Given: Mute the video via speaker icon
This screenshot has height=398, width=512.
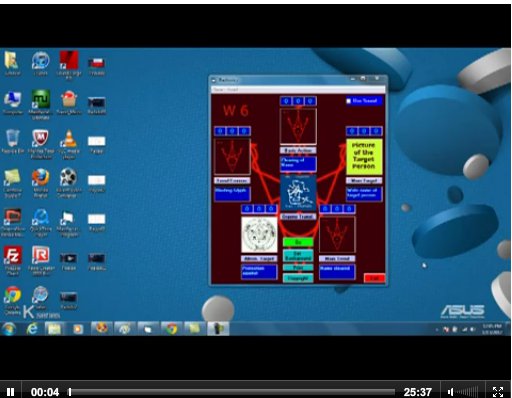Looking at the screenshot, I should [x=450, y=392].
